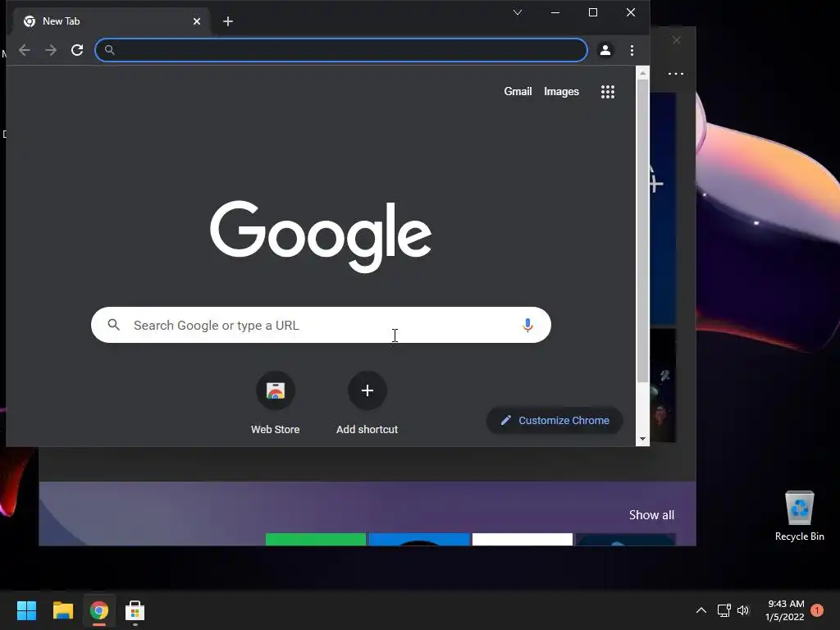This screenshot has width=840, height=630.
Task: Open the volume icon in the system tray
Action: [x=743, y=610]
